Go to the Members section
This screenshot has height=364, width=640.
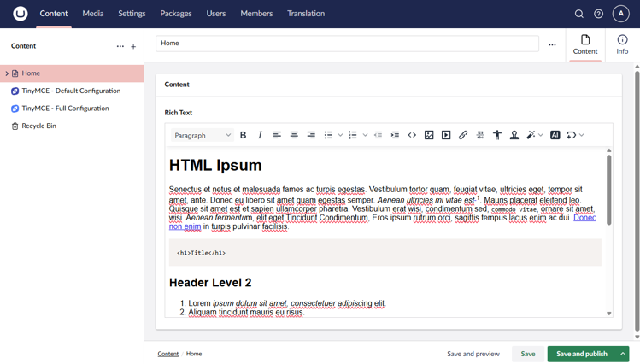click(256, 14)
